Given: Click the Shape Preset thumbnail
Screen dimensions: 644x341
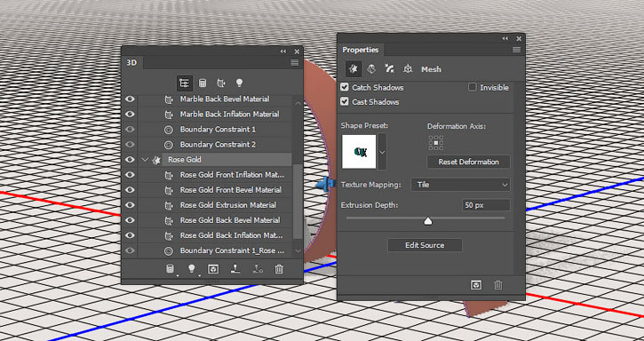Looking at the screenshot, I should pyautogui.click(x=359, y=152).
